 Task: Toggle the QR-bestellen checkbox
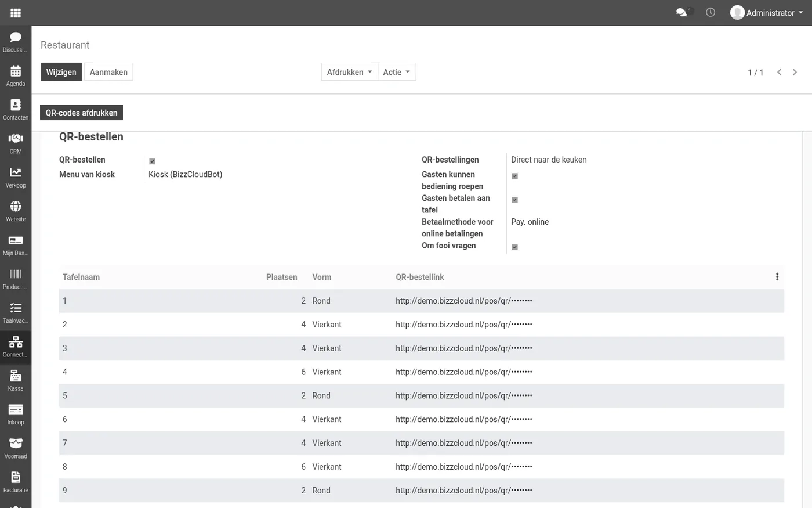153,161
